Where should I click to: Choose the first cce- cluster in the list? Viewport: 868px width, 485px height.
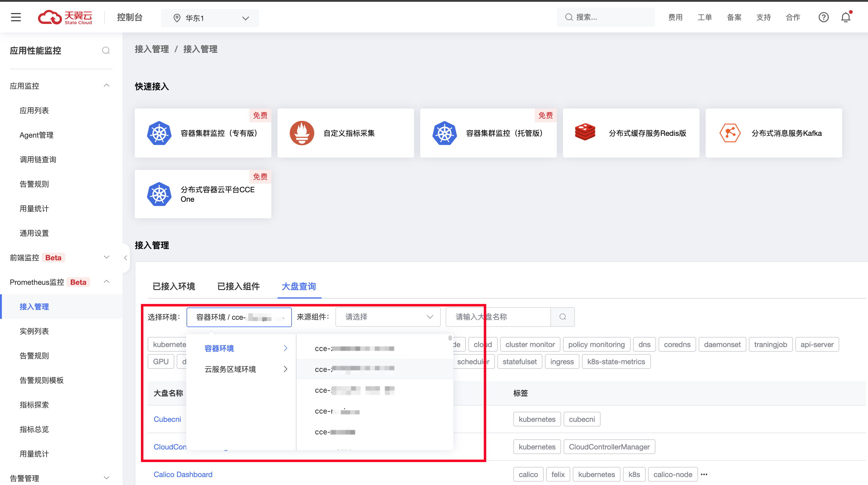click(x=374, y=348)
